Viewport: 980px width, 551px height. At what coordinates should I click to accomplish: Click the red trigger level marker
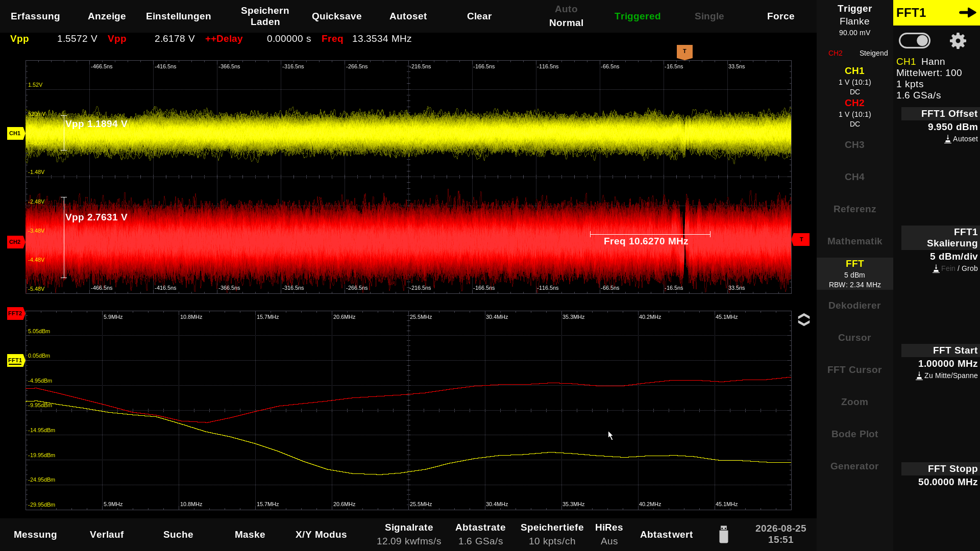(800, 239)
